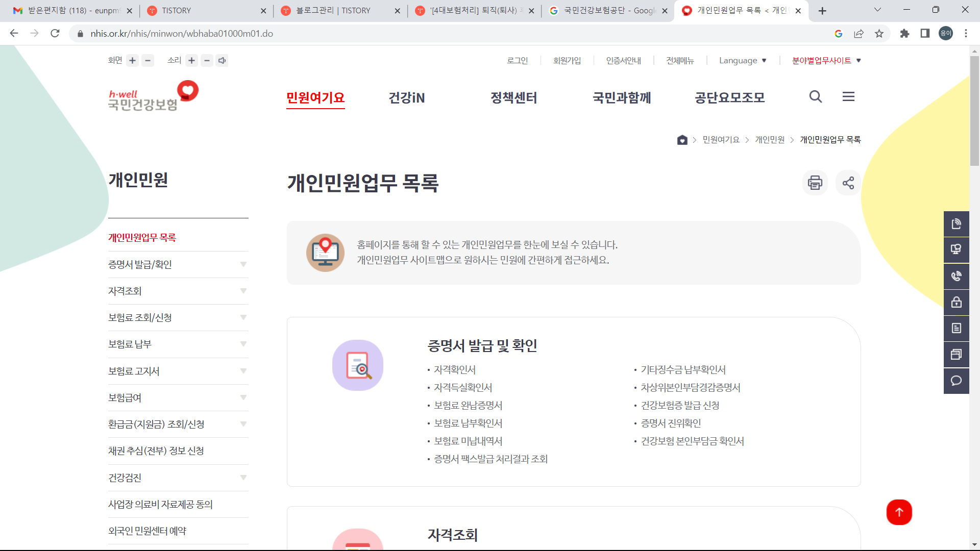Open the share icon beside the print button
The height and width of the screenshot is (551, 980).
pos(848,183)
